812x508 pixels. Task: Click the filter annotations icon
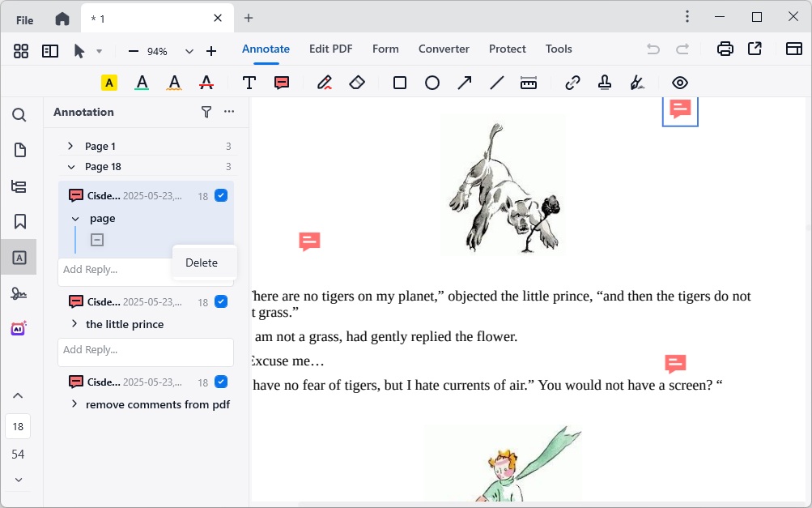click(x=206, y=112)
